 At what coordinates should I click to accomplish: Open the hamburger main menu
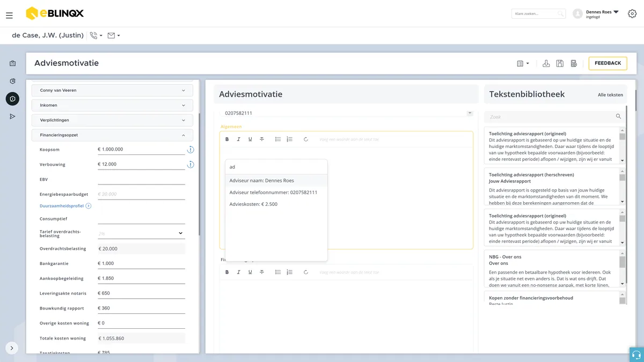(x=9, y=16)
